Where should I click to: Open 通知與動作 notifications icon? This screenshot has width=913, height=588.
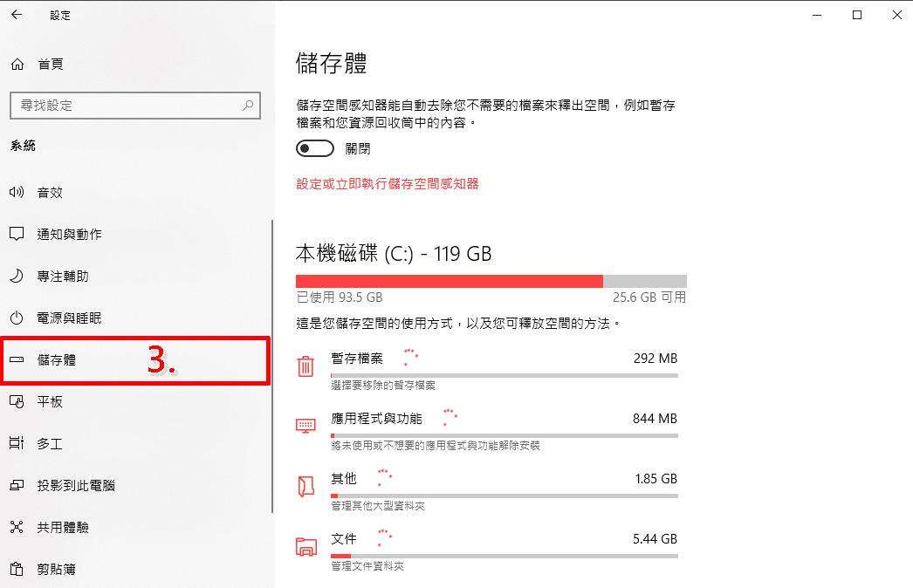[17, 234]
